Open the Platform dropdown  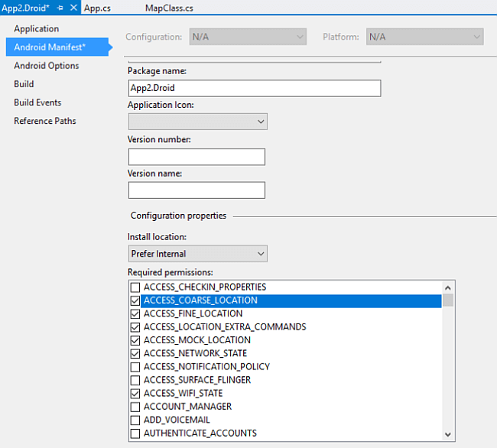coord(476,37)
